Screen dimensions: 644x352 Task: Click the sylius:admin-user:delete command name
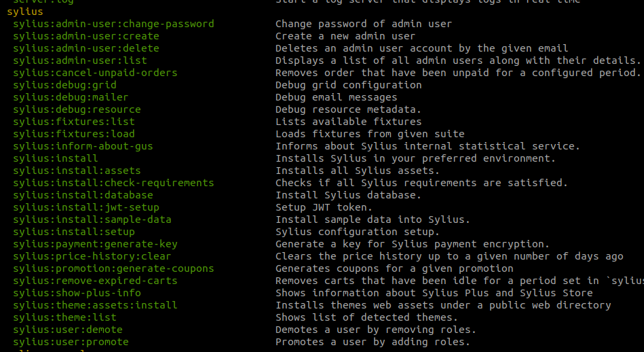pyautogui.click(x=86, y=48)
